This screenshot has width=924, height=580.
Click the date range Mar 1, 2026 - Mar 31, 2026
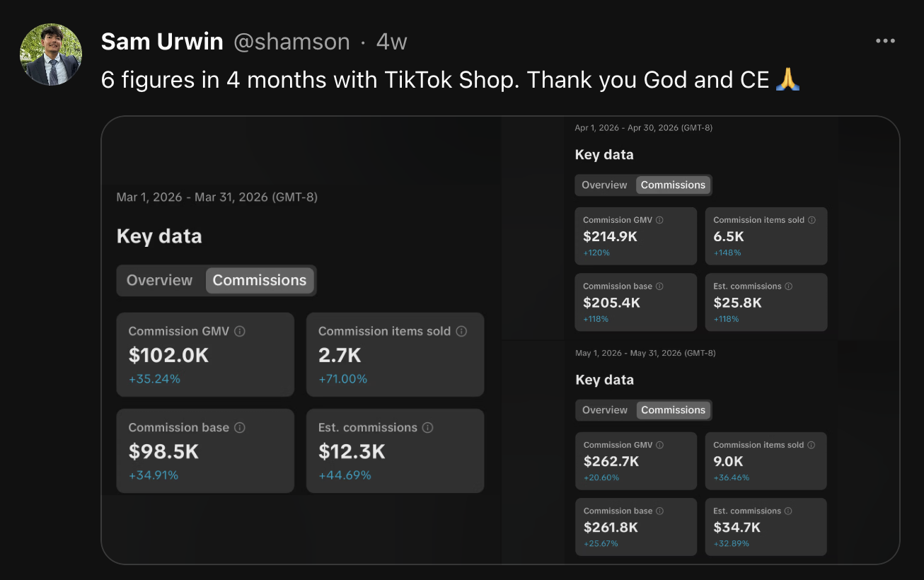pos(217,197)
